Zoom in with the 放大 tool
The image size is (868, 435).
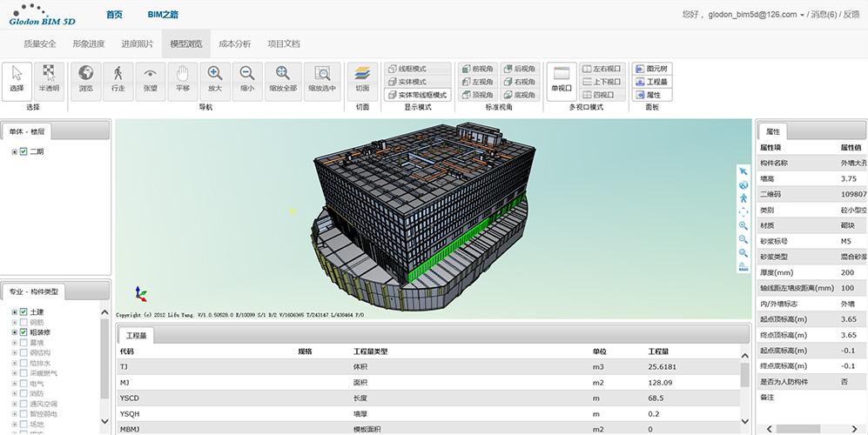(215, 79)
